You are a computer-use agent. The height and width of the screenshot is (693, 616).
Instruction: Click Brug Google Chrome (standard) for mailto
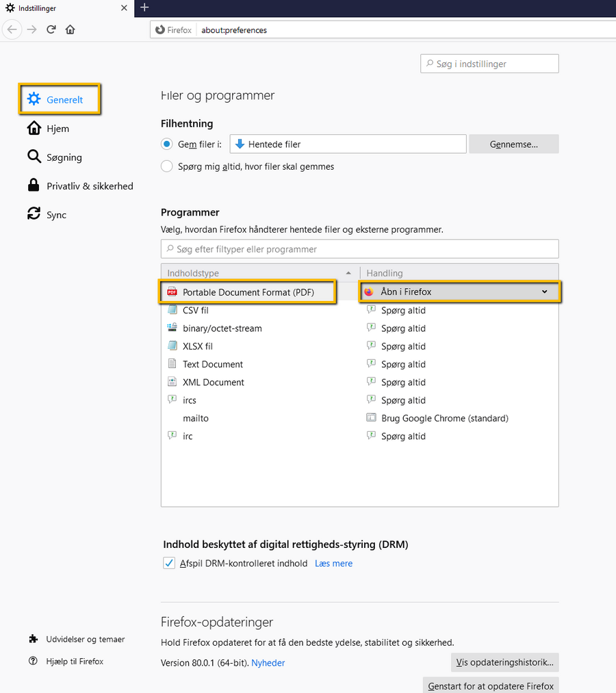click(x=445, y=418)
